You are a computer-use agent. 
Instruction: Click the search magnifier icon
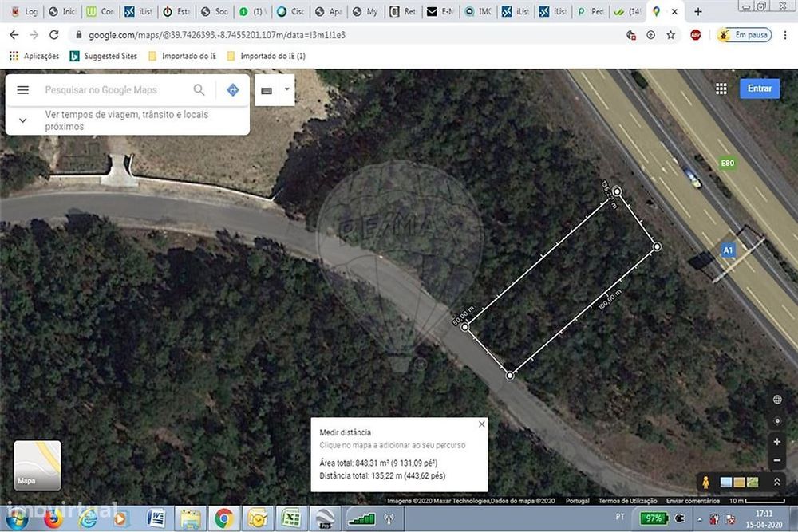tap(199, 90)
